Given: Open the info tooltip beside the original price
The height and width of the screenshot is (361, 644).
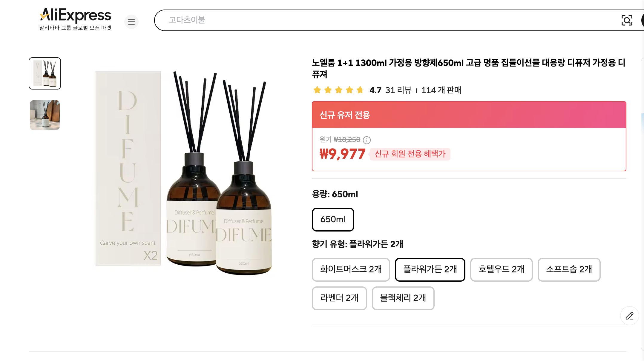Looking at the screenshot, I should tap(367, 140).
